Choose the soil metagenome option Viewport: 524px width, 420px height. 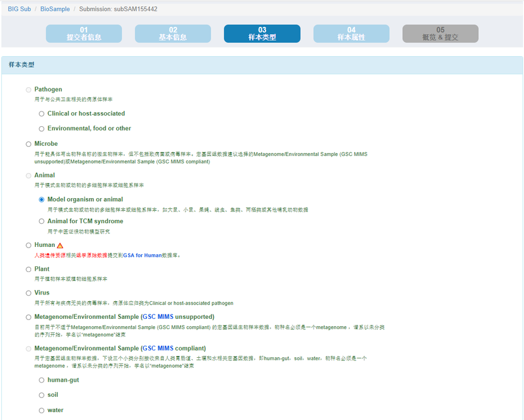coord(41,394)
